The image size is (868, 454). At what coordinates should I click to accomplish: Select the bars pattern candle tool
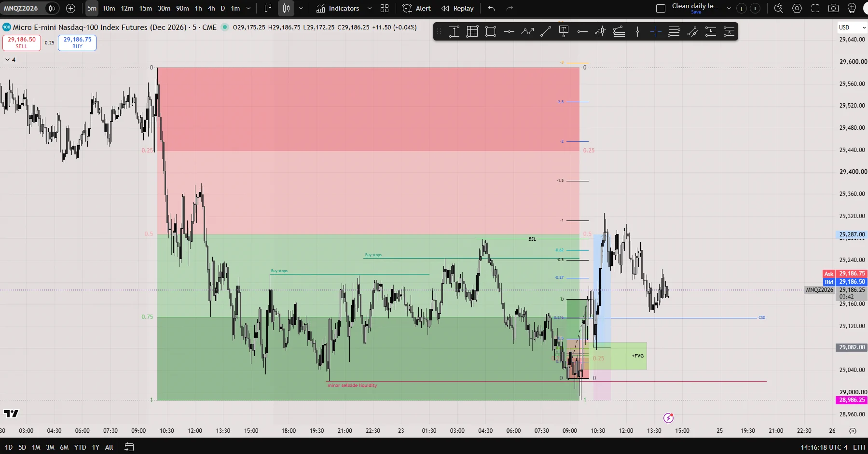(600, 32)
